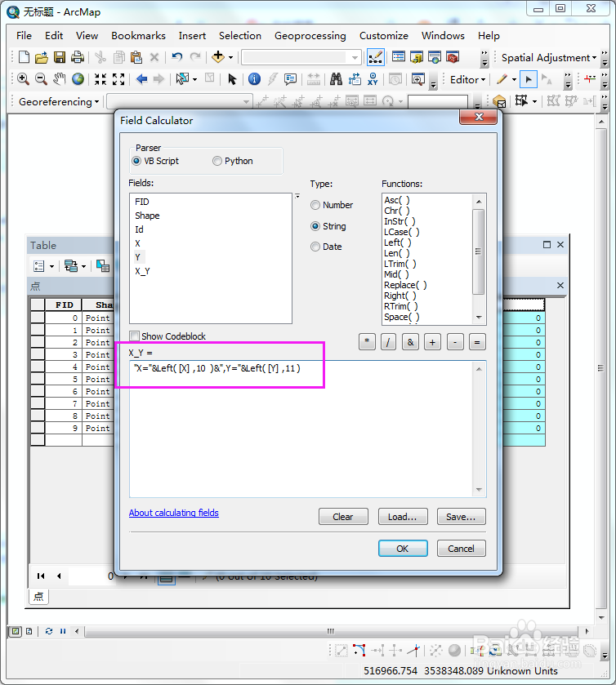Click the Edit tool arrow icon
616x685 pixels.
529,79
